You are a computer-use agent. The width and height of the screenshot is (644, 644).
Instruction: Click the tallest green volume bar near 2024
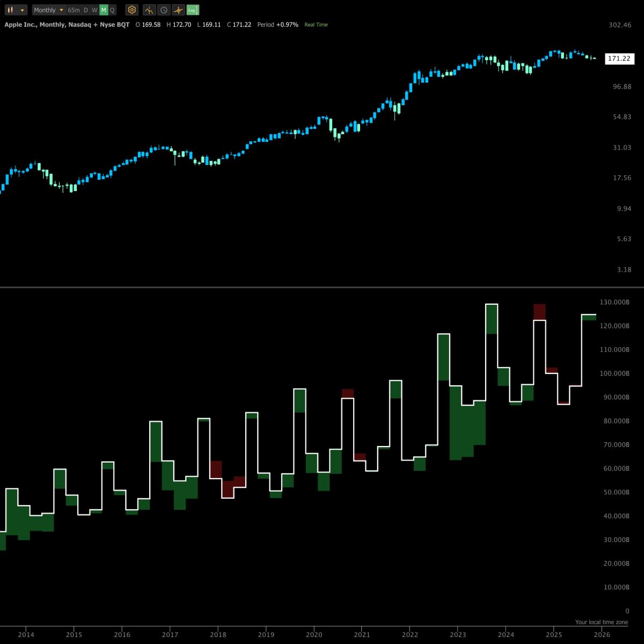pos(492,319)
